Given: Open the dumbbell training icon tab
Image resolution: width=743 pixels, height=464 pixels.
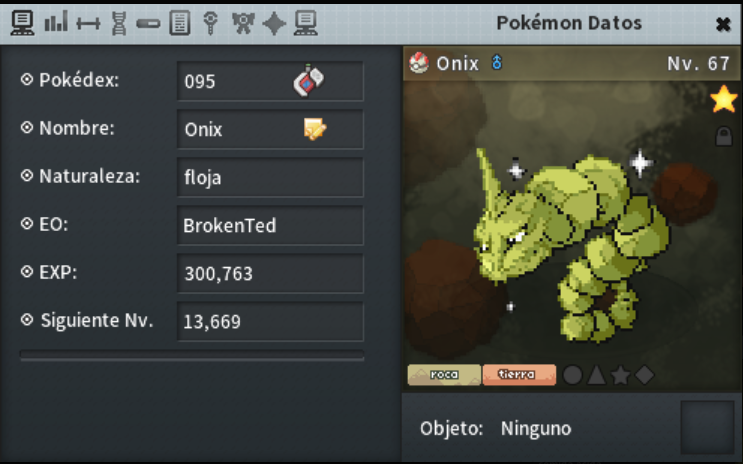Looking at the screenshot, I should [x=88, y=23].
